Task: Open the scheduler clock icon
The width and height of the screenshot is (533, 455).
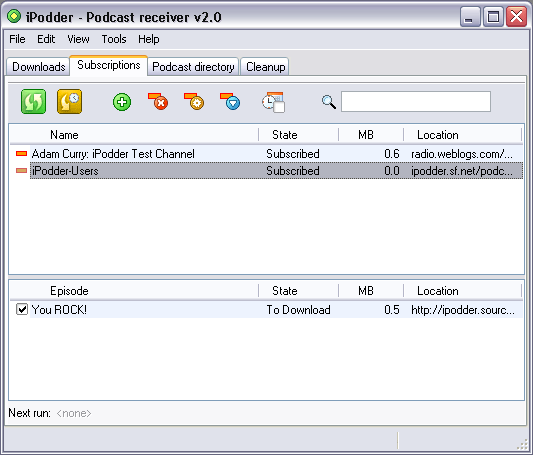Action: click(x=273, y=102)
